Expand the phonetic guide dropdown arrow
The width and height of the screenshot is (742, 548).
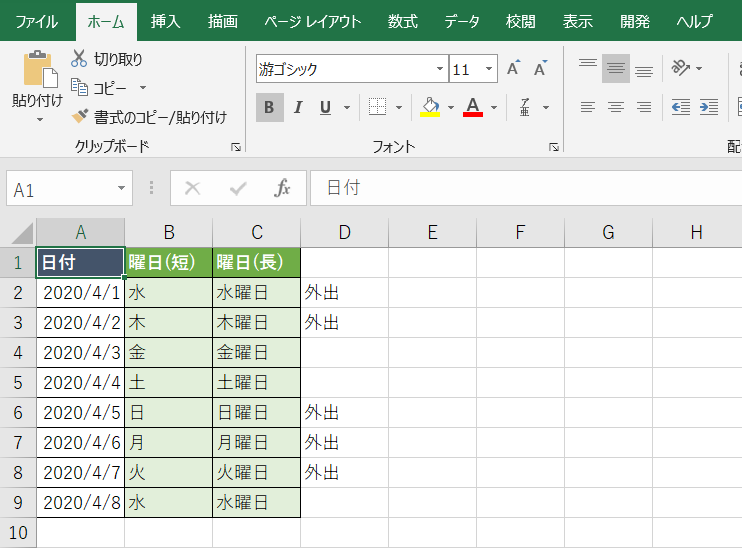[546, 107]
